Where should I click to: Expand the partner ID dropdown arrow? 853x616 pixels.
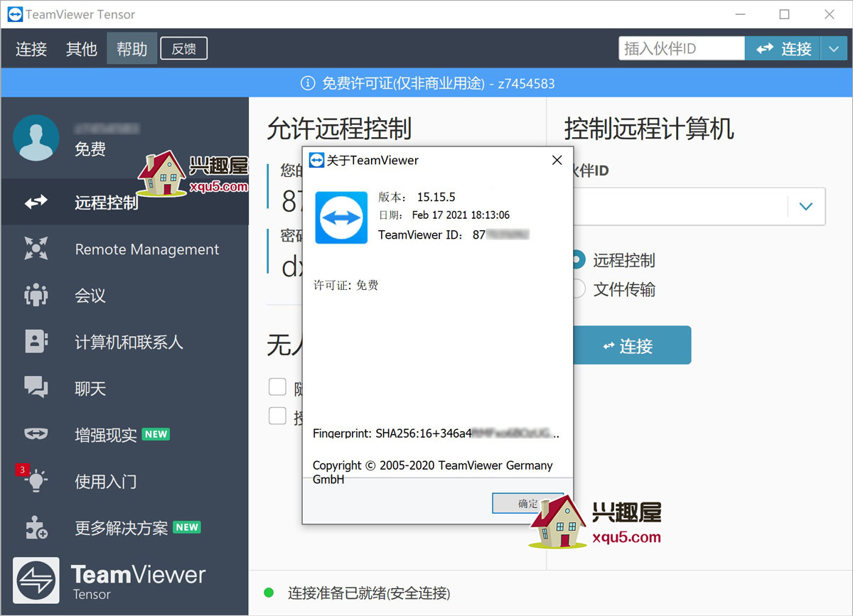point(806,207)
